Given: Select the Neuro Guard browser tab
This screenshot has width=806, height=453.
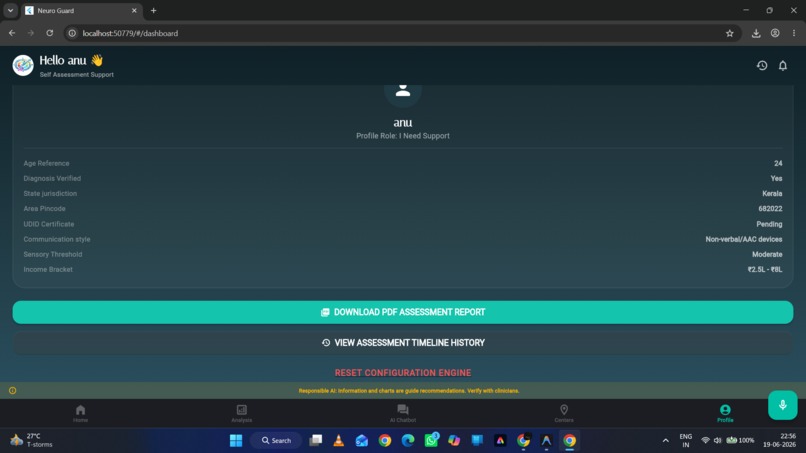Looking at the screenshot, I should pyautogui.click(x=81, y=10).
